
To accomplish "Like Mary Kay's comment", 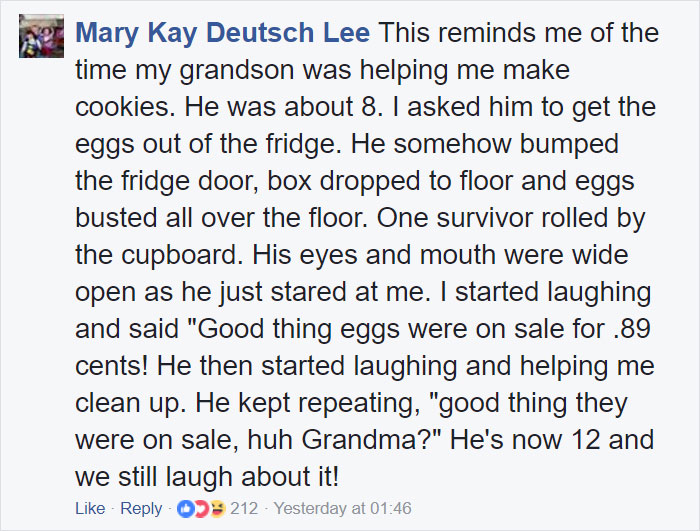I will coord(90,509).
